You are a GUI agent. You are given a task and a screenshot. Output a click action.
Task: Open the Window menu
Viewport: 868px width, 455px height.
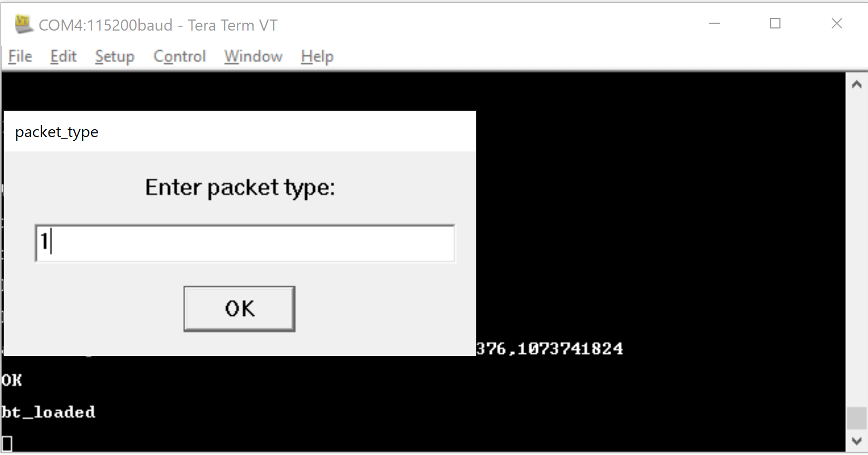click(253, 56)
